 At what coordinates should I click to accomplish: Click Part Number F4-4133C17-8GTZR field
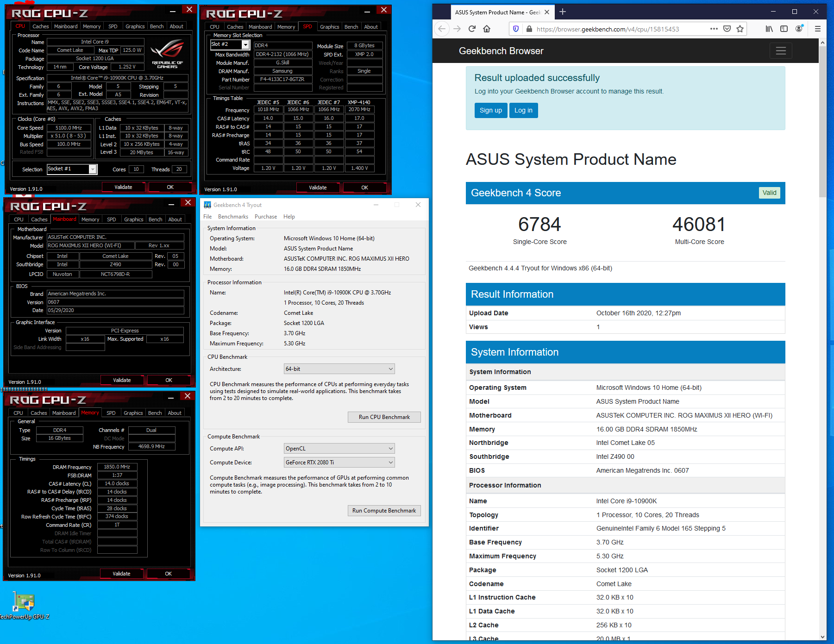click(282, 79)
